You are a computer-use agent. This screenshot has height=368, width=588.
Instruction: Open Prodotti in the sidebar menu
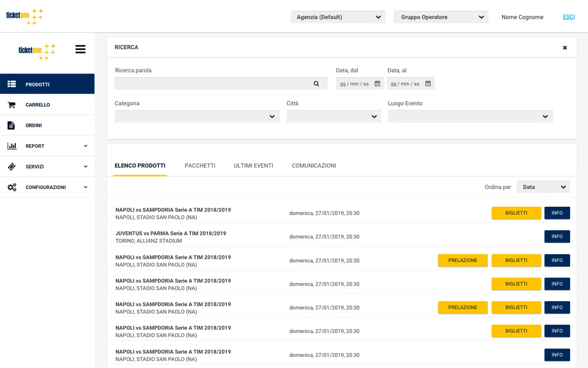(47, 84)
